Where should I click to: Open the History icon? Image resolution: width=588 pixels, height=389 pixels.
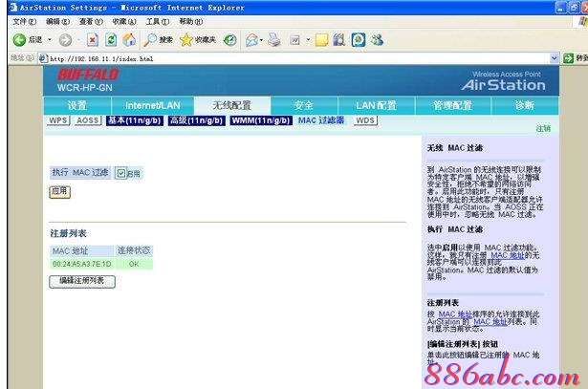pos(230,40)
